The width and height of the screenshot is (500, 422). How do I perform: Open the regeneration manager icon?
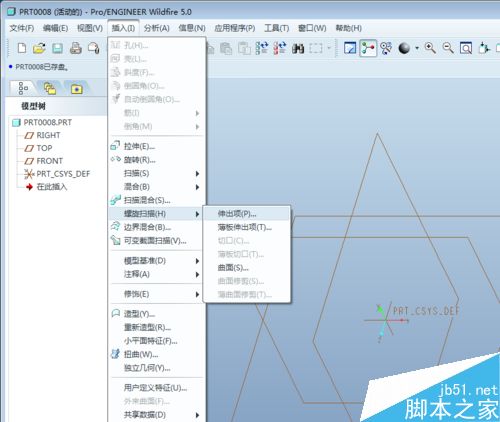pos(280,48)
